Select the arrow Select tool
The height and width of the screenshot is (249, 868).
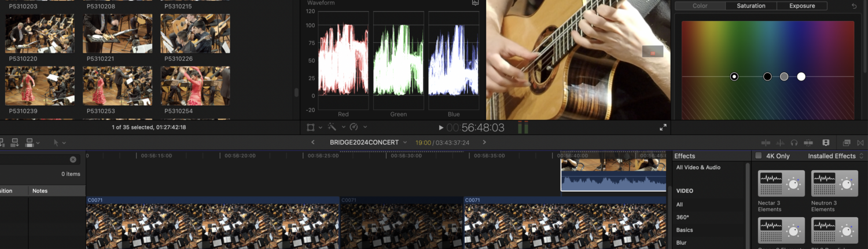(x=56, y=142)
